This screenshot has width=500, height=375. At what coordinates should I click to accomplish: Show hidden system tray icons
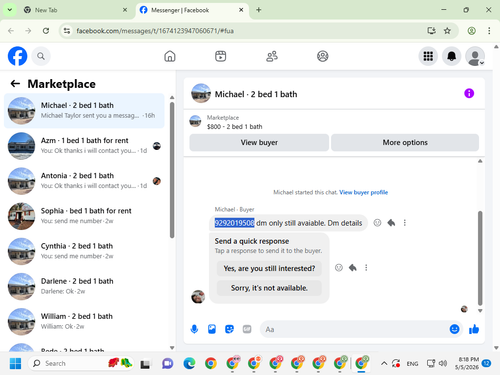tap(384, 363)
